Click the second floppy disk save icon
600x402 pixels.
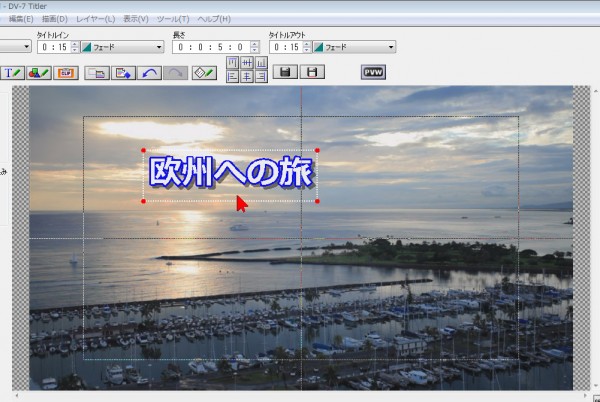point(313,73)
